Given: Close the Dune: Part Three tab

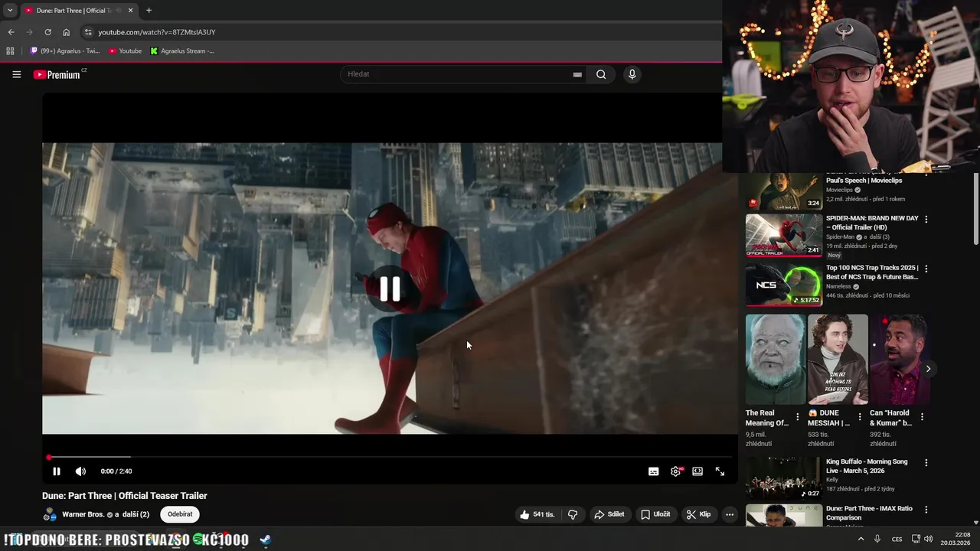Looking at the screenshot, I should 130,11.
